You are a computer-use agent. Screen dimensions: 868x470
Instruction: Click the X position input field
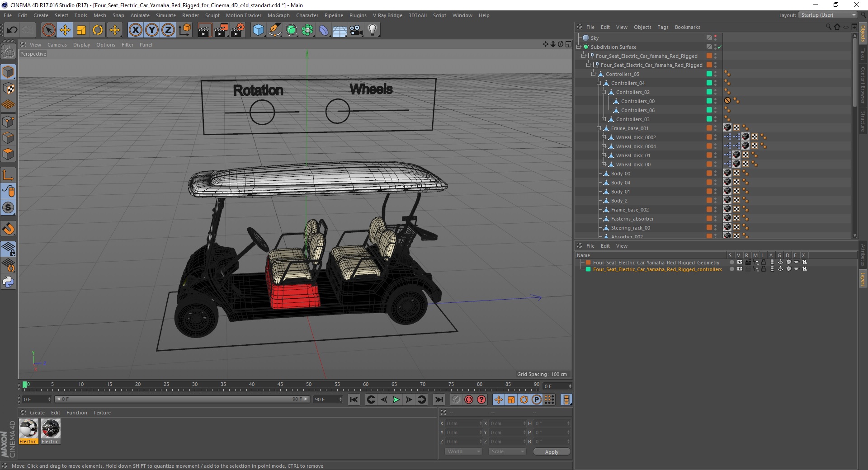coord(464,423)
